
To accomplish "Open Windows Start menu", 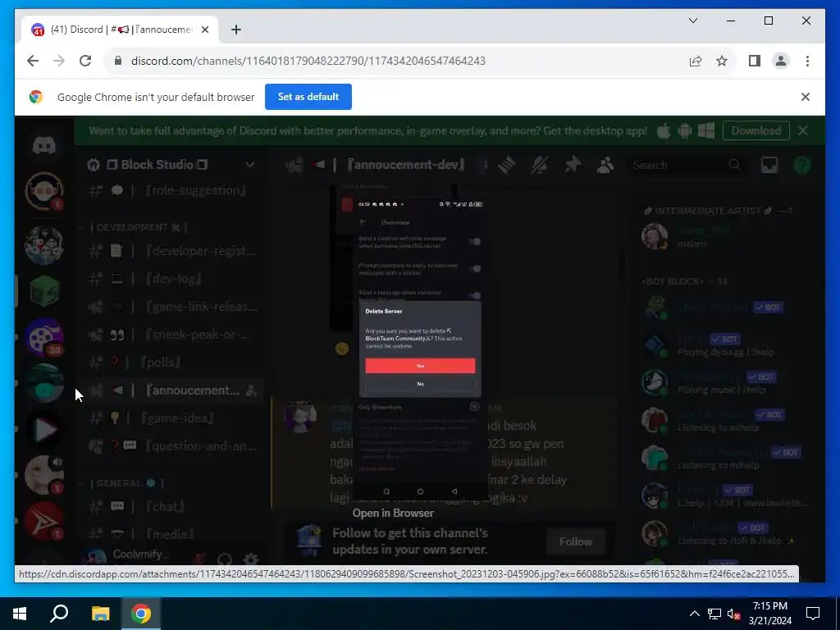I will click(x=20, y=614).
